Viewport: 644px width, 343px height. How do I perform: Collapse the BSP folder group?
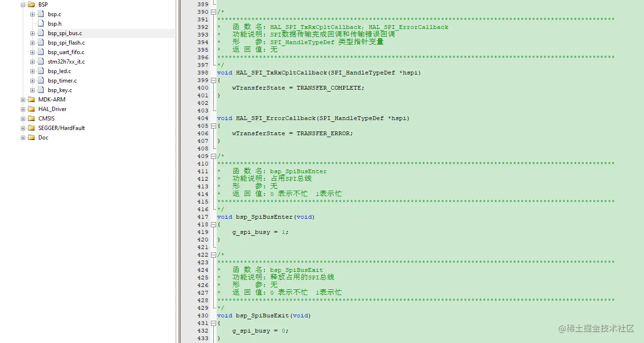23,5
